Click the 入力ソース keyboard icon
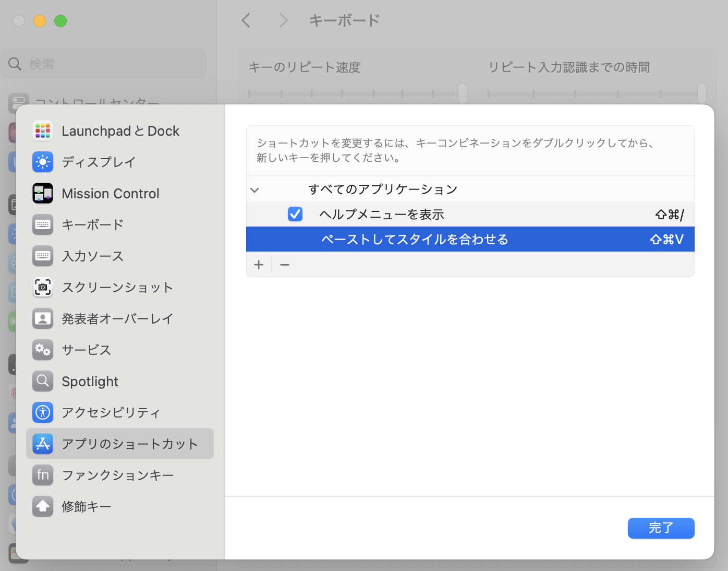Image resolution: width=728 pixels, height=571 pixels. click(43, 256)
